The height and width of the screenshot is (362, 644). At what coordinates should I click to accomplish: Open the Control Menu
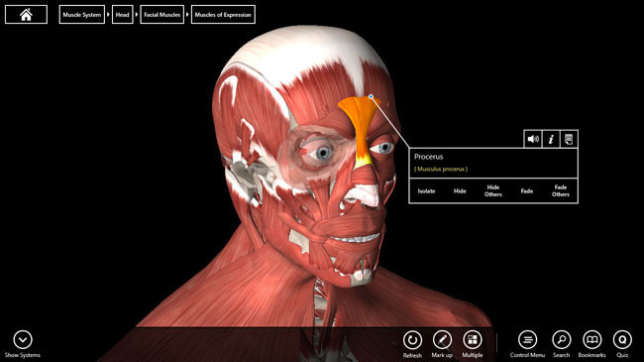point(527,344)
